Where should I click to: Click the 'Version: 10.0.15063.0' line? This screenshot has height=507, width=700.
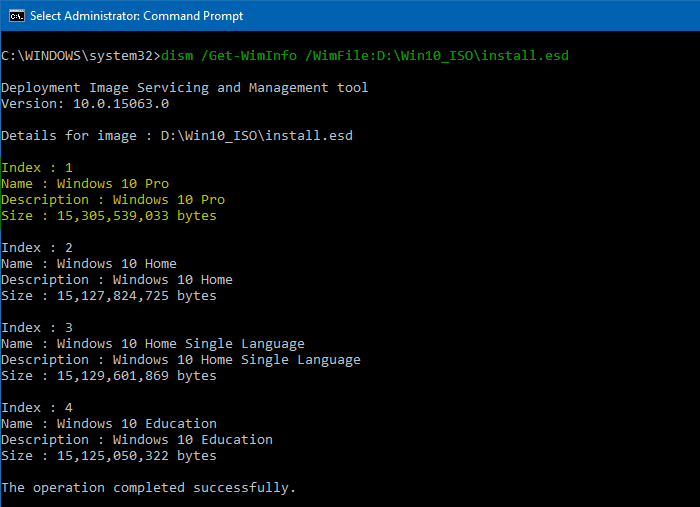85,104
